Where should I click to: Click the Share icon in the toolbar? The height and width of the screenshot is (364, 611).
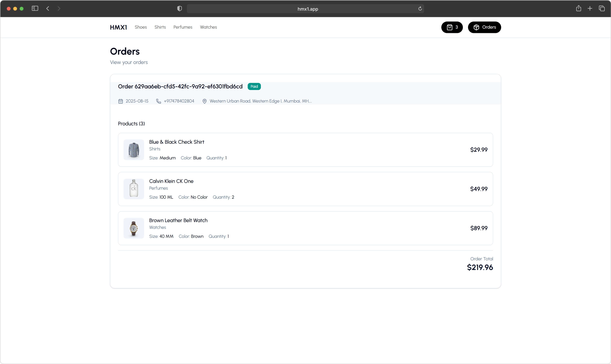[578, 9]
